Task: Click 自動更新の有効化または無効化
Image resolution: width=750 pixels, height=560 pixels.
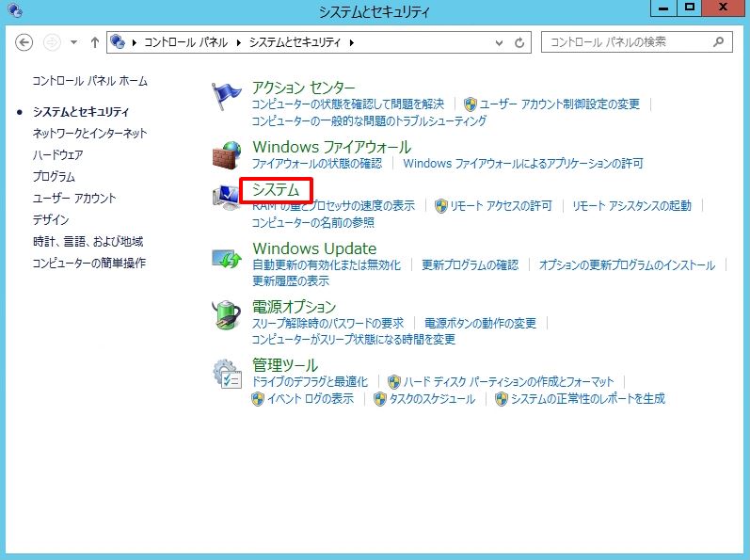Action: point(327,264)
